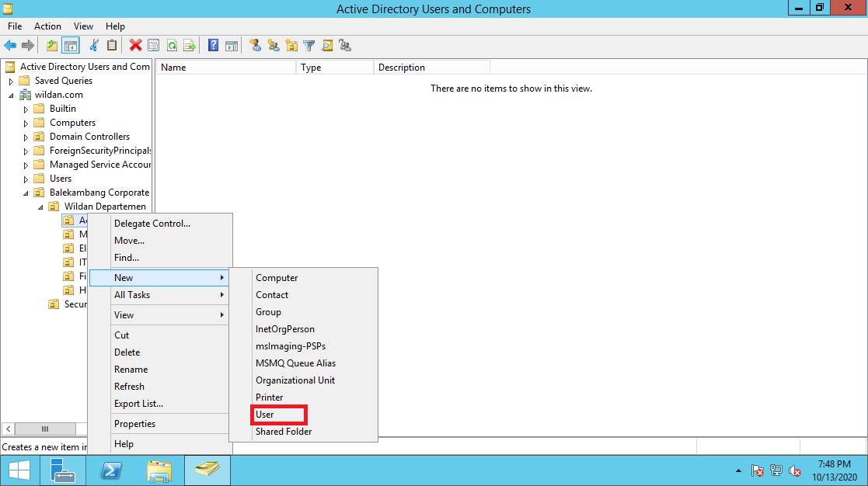The image size is (868, 486).
Task: Toggle the Show/Hide Console Tree icon
Action: [70, 45]
